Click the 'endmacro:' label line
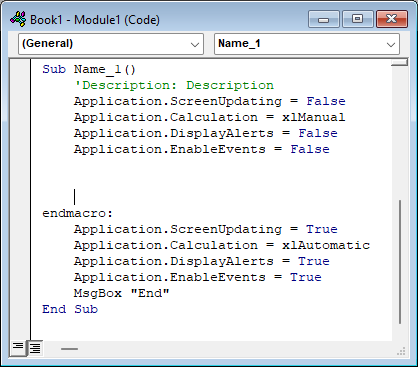Viewport: 418px width, 367px height. pos(78,213)
